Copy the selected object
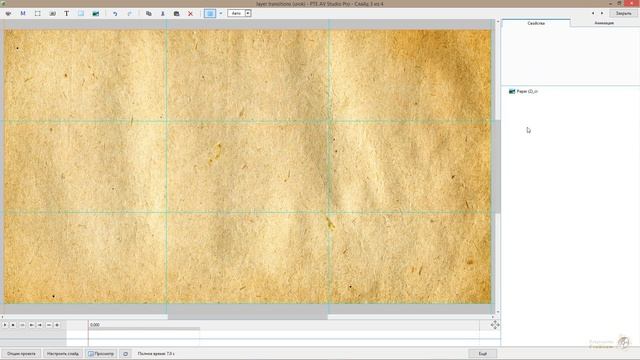Viewport: 640px width, 360px height. [x=149, y=13]
